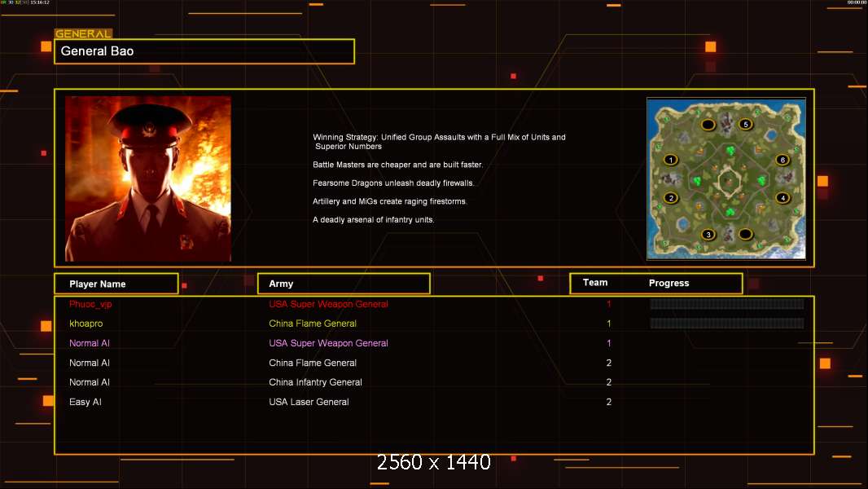Screen dimensions: 868x489
Task: Click the blank start marker beside marker 5
Action: click(708, 125)
